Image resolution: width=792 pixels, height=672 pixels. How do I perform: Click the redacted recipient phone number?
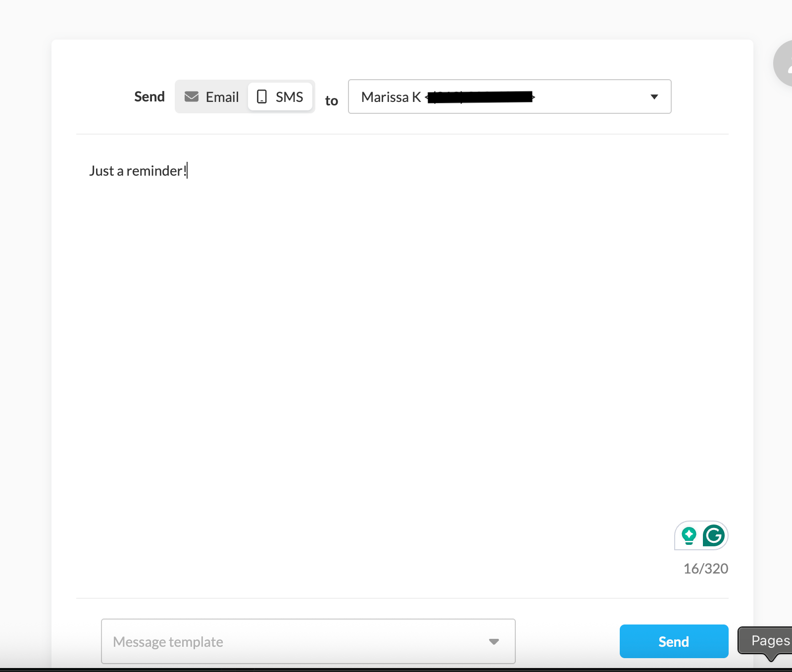click(x=480, y=97)
